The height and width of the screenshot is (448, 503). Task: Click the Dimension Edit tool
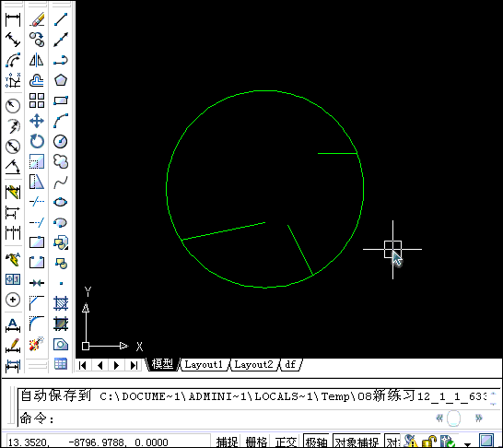(x=13, y=324)
